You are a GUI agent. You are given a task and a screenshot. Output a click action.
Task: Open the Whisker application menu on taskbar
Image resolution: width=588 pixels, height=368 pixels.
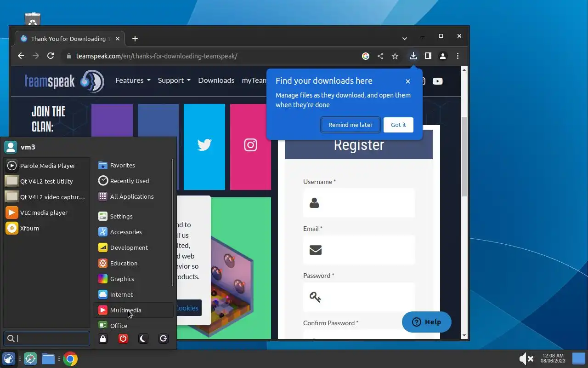click(x=9, y=359)
